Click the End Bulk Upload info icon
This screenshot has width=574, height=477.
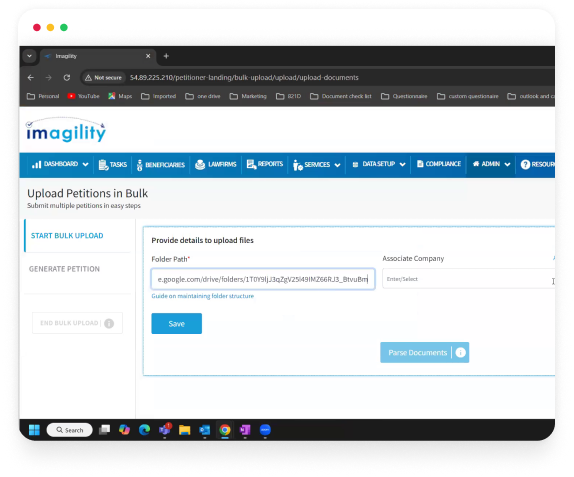point(109,323)
